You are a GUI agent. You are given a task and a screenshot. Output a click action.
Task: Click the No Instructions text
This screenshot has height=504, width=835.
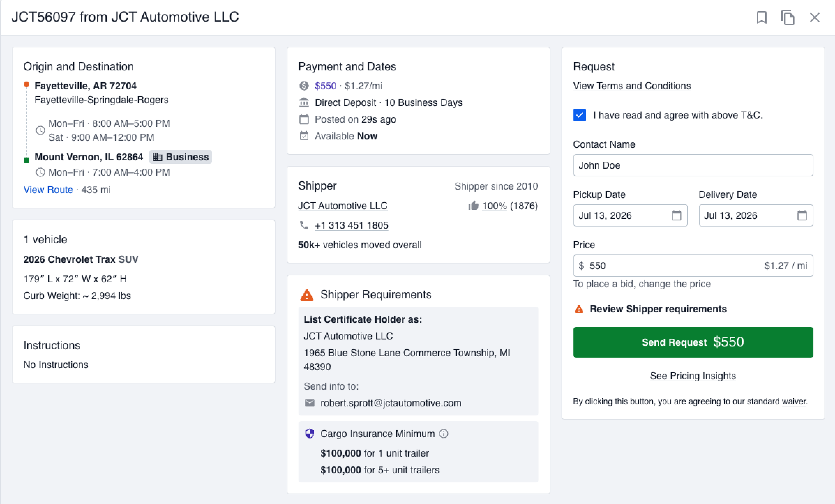tap(56, 365)
